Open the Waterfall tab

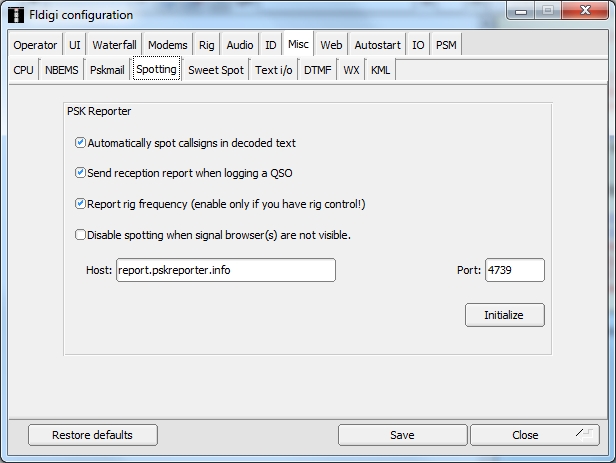point(114,45)
